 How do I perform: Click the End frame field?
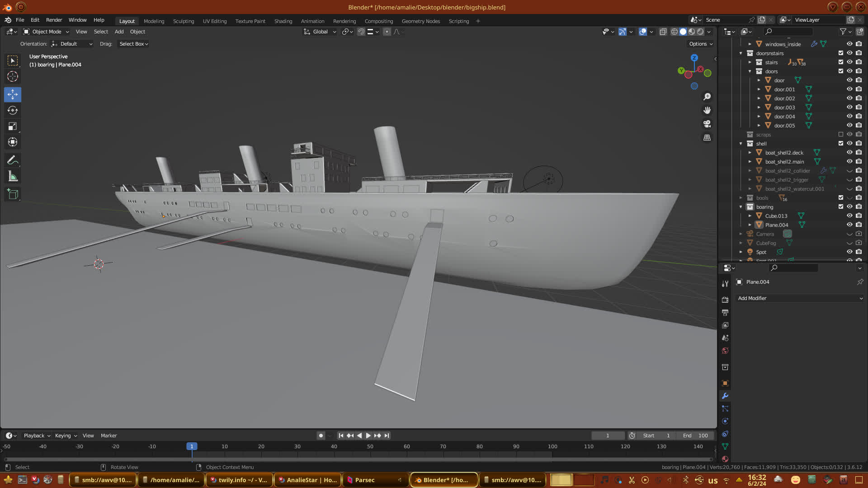pos(695,436)
